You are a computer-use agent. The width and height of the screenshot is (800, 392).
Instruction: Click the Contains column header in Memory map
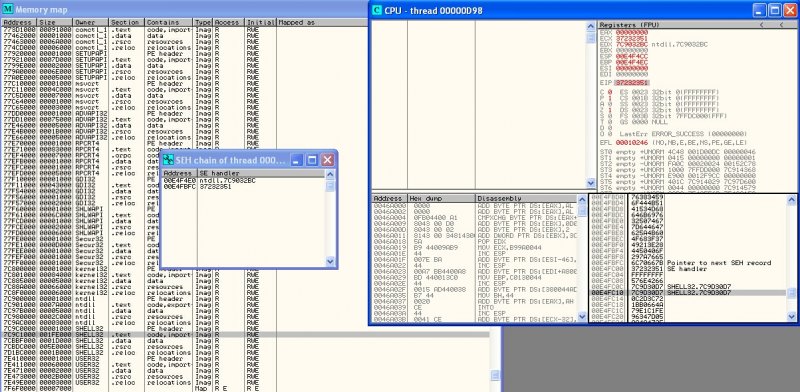[169, 22]
